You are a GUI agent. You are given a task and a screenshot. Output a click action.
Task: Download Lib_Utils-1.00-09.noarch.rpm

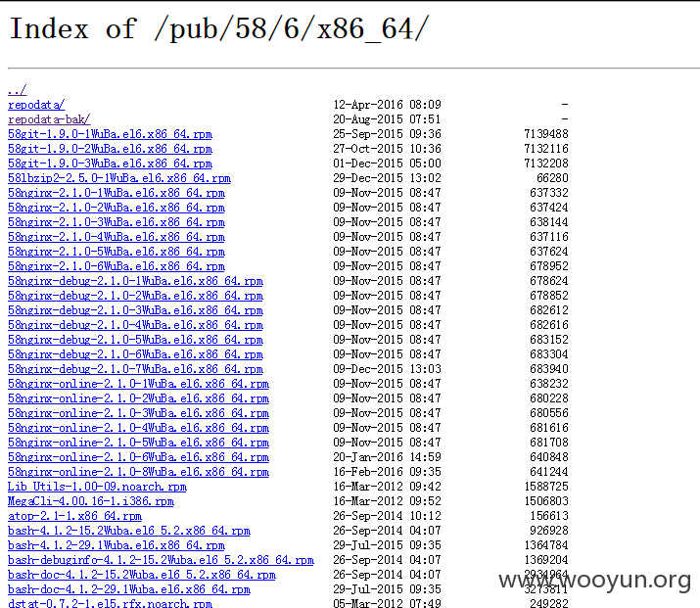(x=97, y=487)
